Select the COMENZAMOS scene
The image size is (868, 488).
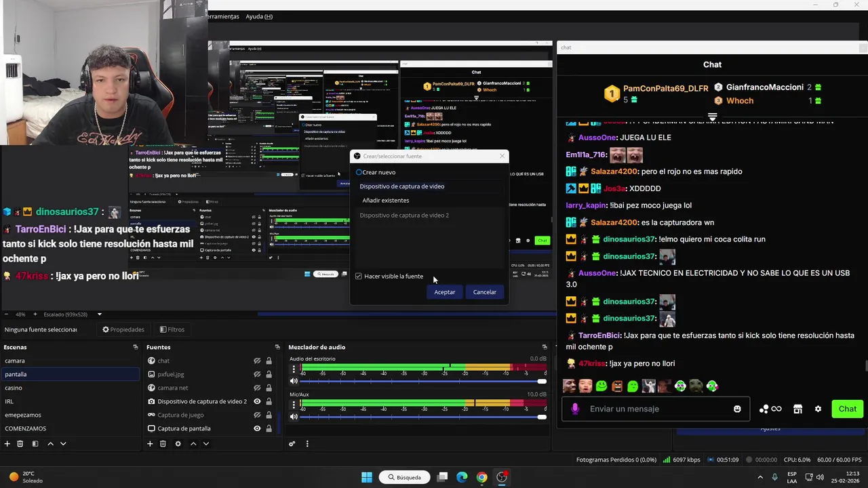pos(69,428)
